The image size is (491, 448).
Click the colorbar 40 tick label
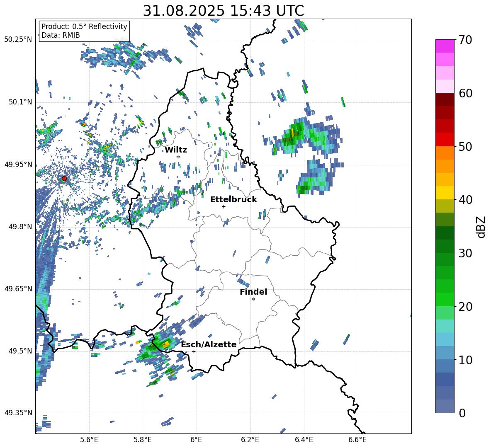[x=465, y=200]
